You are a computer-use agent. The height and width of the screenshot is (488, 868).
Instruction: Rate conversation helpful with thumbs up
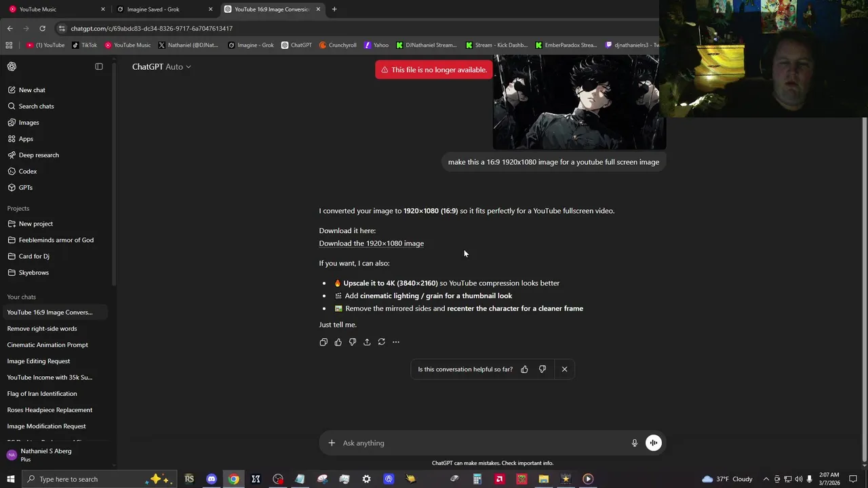click(x=524, y=369)
